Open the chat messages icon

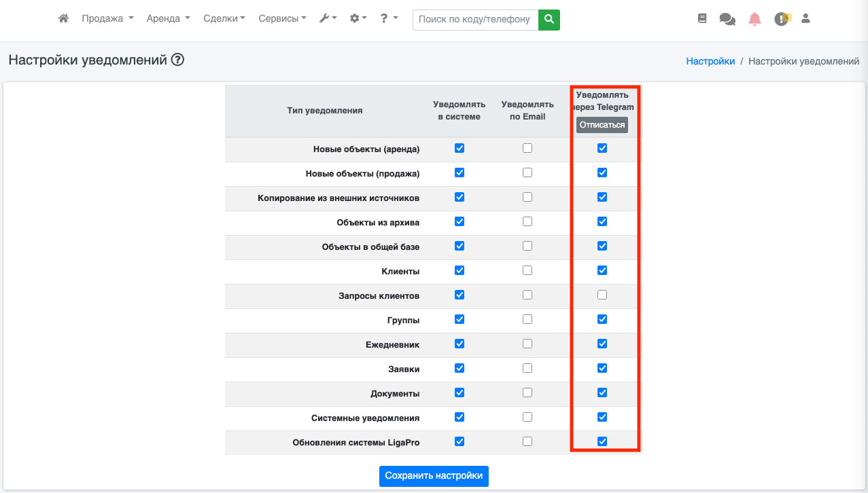tap(727, 20)
